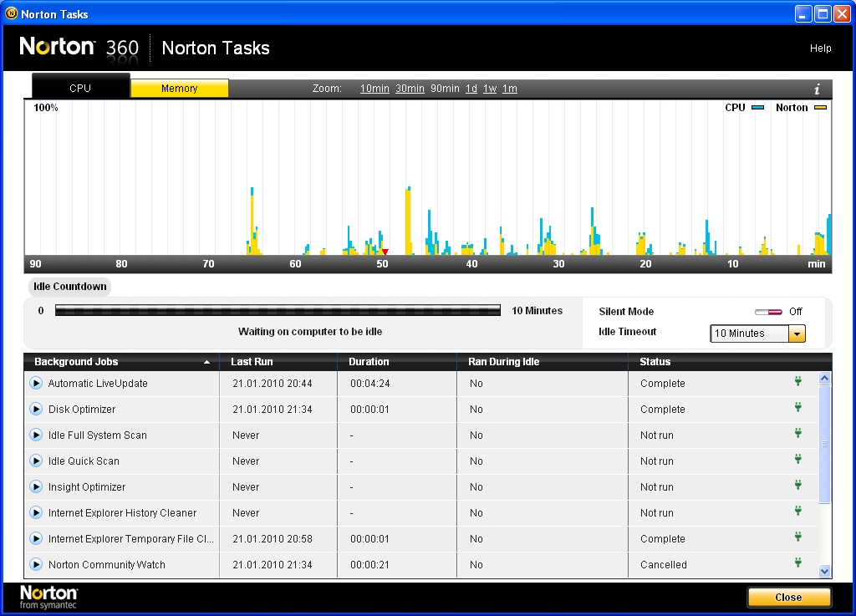Click the CPU legend color swatch
Image resolution: width=856 pixels, height=616 pixels.
757,108
